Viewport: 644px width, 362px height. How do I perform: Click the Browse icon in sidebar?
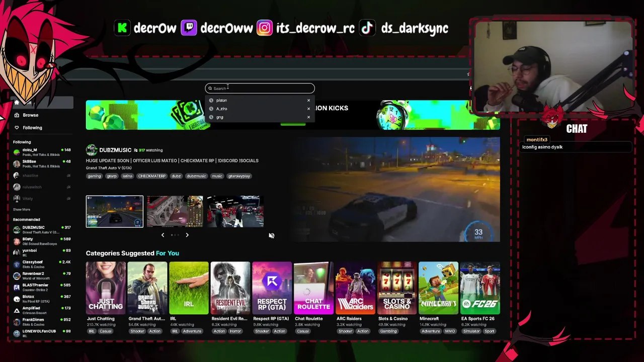(17, 115)
